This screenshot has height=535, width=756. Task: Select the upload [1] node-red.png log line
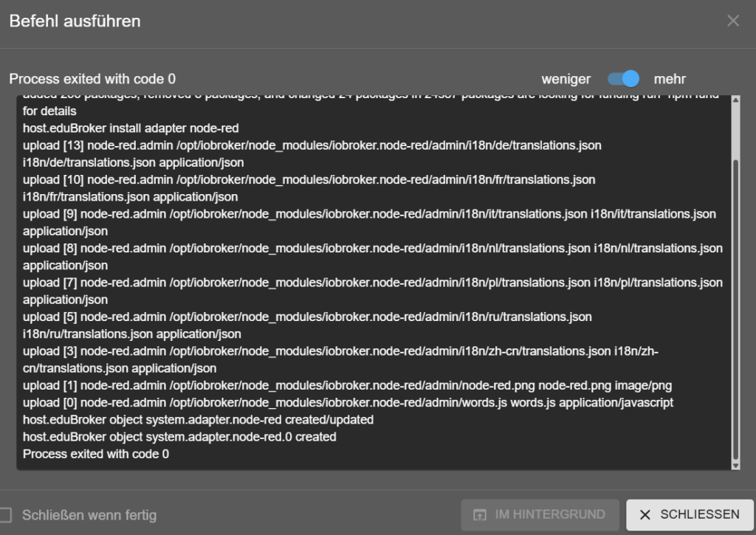click(x=347, y=385)
